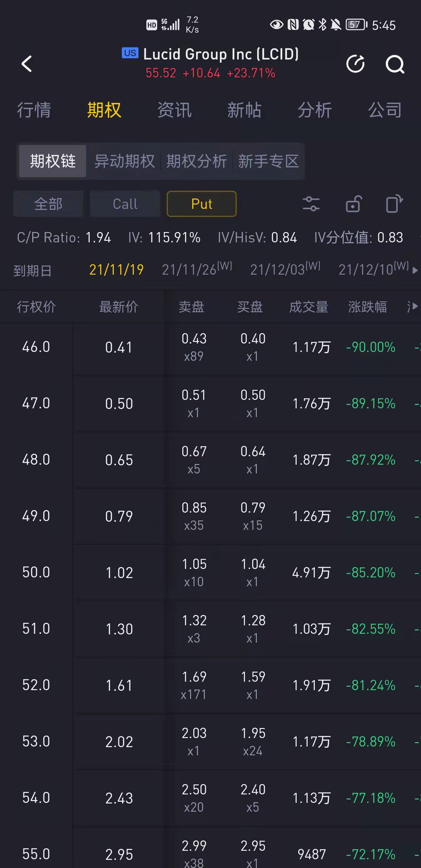
Task: Tap the battery indicator in status bar
Action: pyautogui.click(x=356, y=25)
